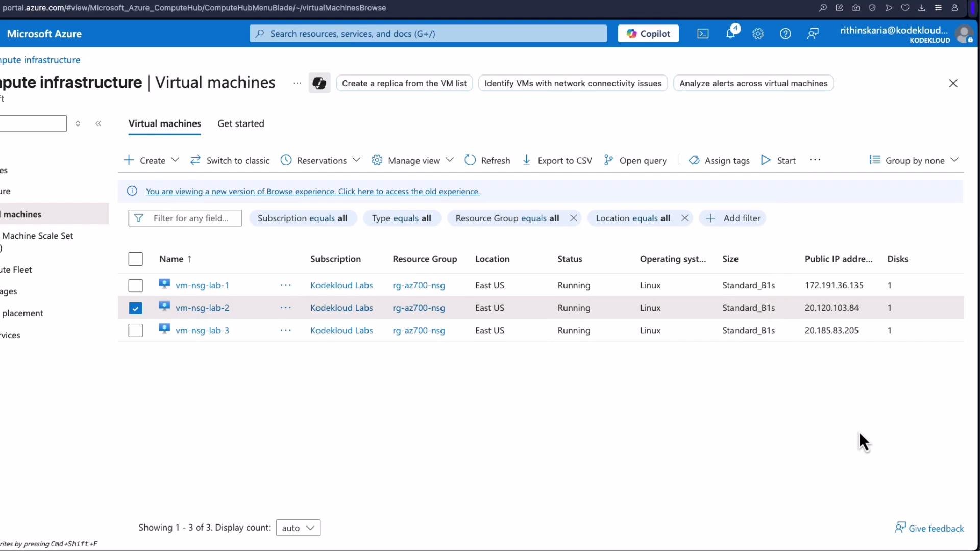
Task: Click the compute infrastructure breadcrumb
Action: (x=40, y=60)
